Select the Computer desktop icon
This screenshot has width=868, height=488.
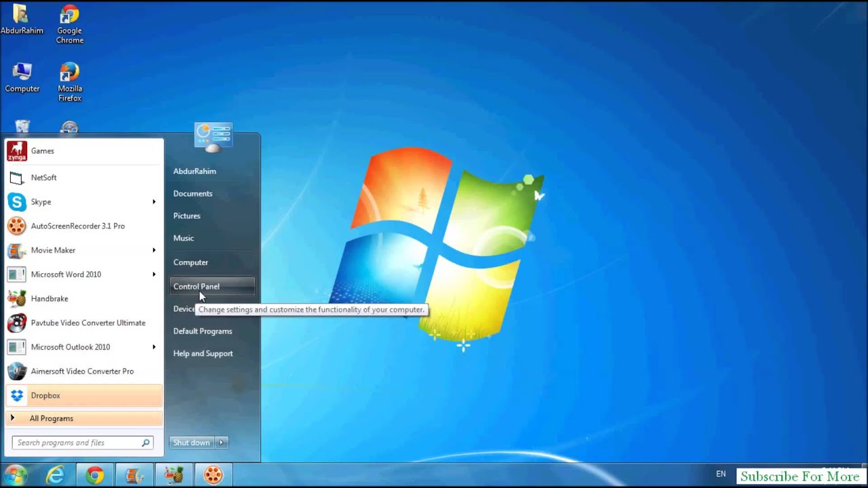pos(22,77)
